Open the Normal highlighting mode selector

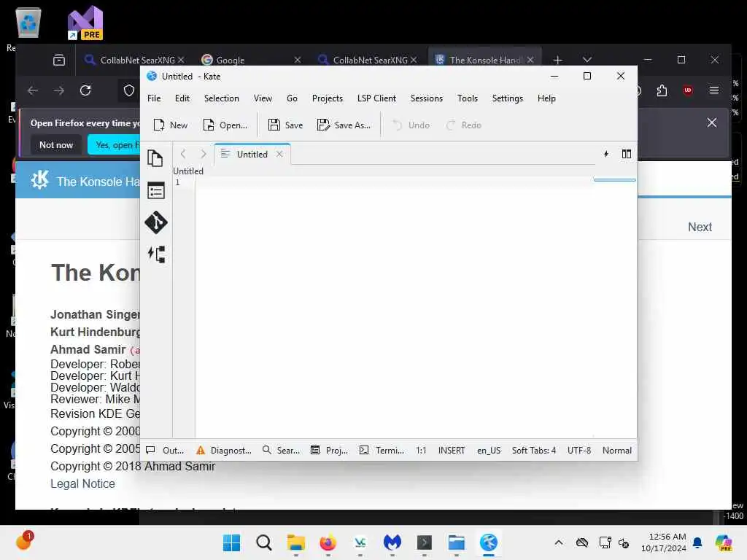pyautogui.click(x=617, y=451)
